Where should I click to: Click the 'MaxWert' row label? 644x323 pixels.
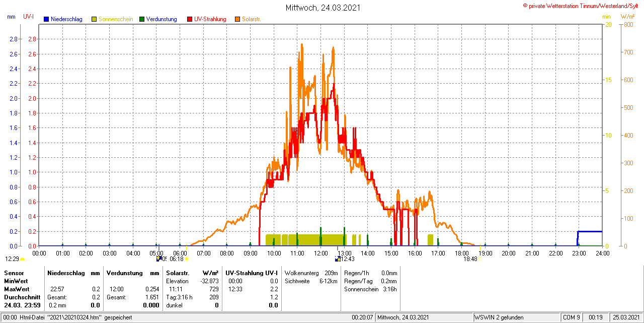(x=16, y=289)
